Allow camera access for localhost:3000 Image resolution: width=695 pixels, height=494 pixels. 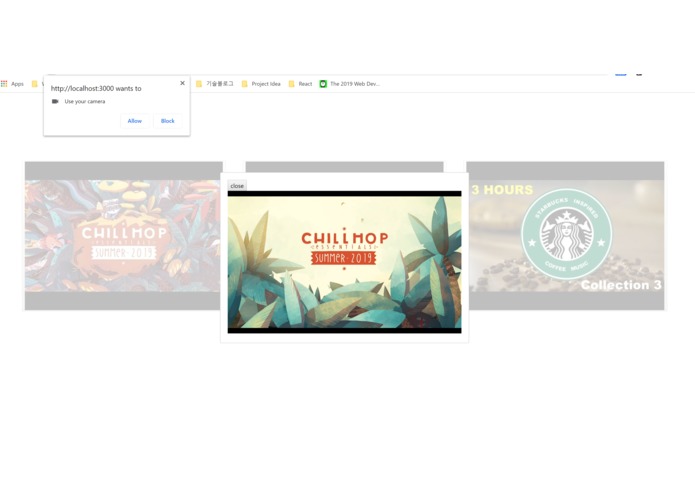click(135, 121)
